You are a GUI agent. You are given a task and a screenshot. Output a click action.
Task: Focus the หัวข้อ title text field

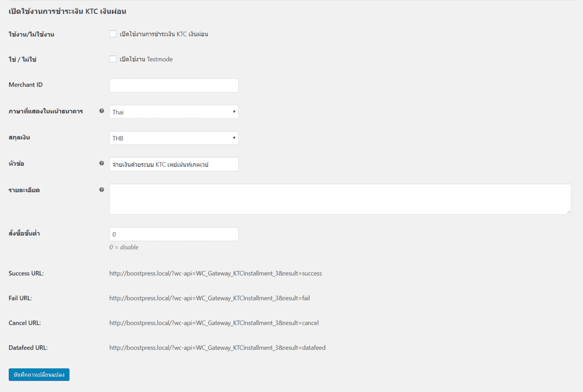174,165
